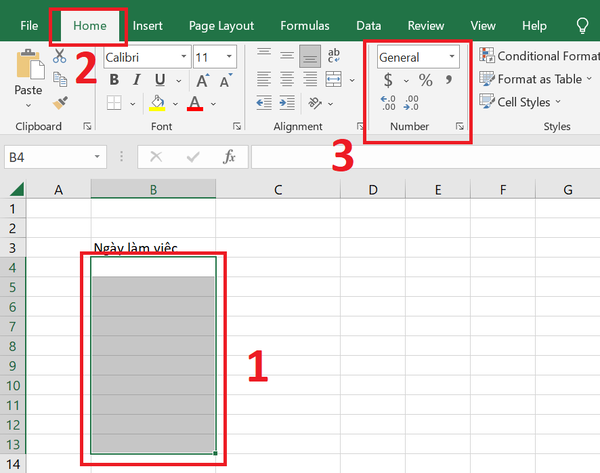The width and height of the screenshot is (600, 473).
Task: Cancel entry with the X in formula bar
Action: (x=156, y=157)
